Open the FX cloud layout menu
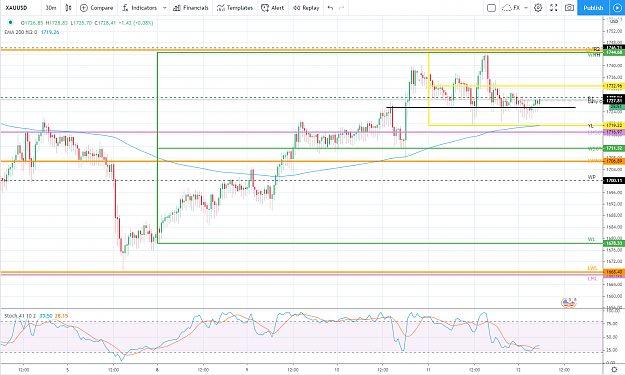The image size is (625, 375). (x=512, y=8)
